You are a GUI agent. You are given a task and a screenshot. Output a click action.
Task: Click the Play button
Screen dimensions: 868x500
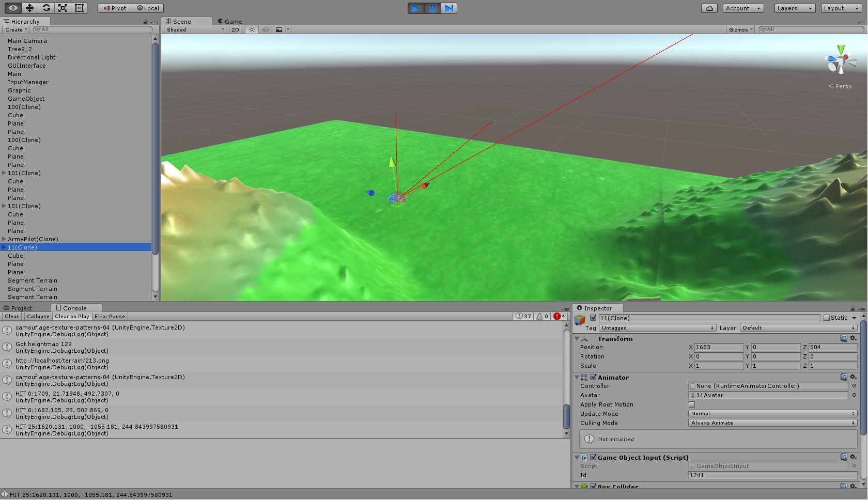pos(415,8)
